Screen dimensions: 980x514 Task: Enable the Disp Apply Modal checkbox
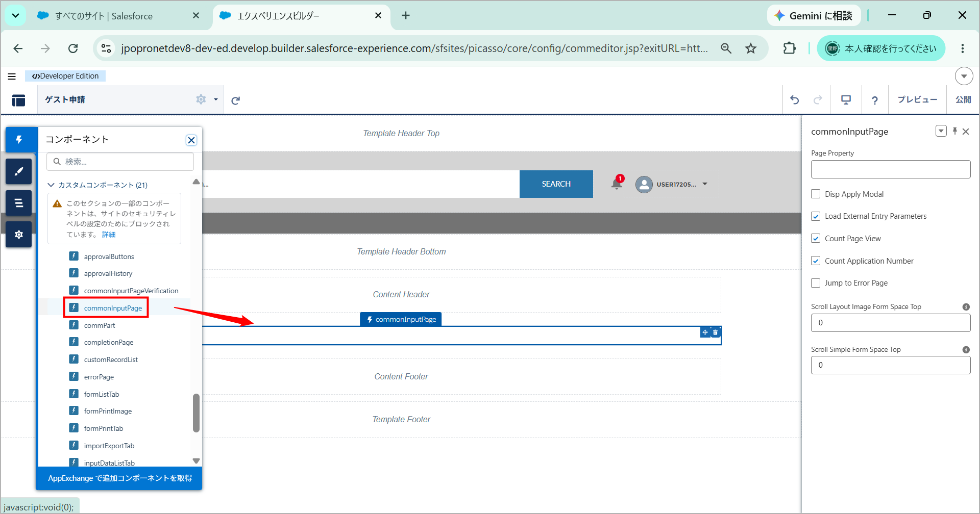(x=816, y=194)
